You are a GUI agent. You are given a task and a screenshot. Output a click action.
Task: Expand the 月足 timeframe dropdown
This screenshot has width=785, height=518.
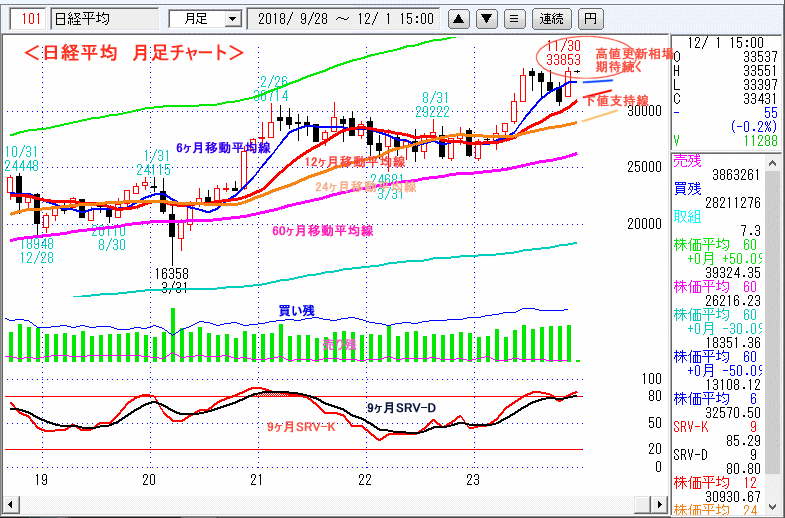pyautogui.click(x=232, y=18)
